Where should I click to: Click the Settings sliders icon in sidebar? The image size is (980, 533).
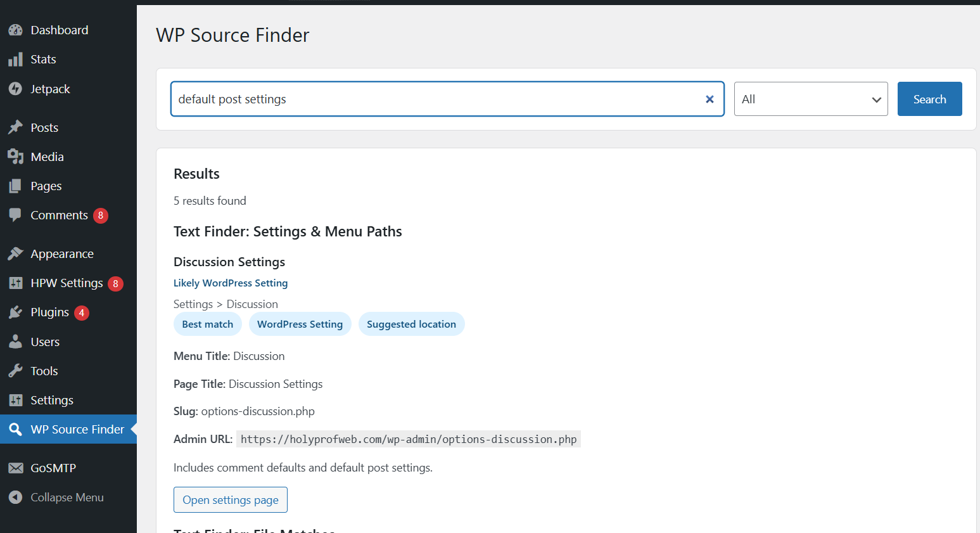15,400
